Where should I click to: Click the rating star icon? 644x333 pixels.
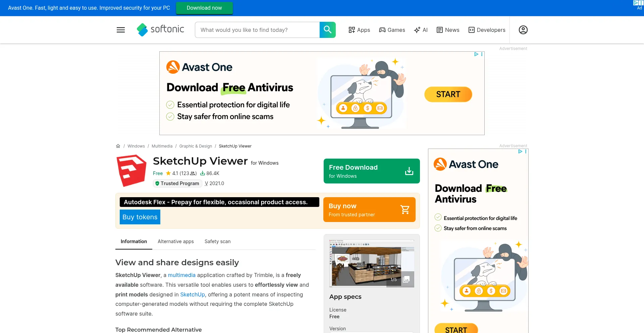[x=168, y=173]
